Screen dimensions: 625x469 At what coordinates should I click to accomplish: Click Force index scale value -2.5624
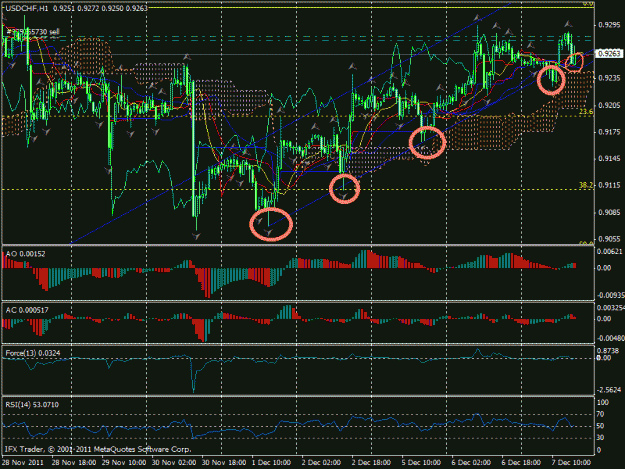pyautogui.click(x=610, y=390)
